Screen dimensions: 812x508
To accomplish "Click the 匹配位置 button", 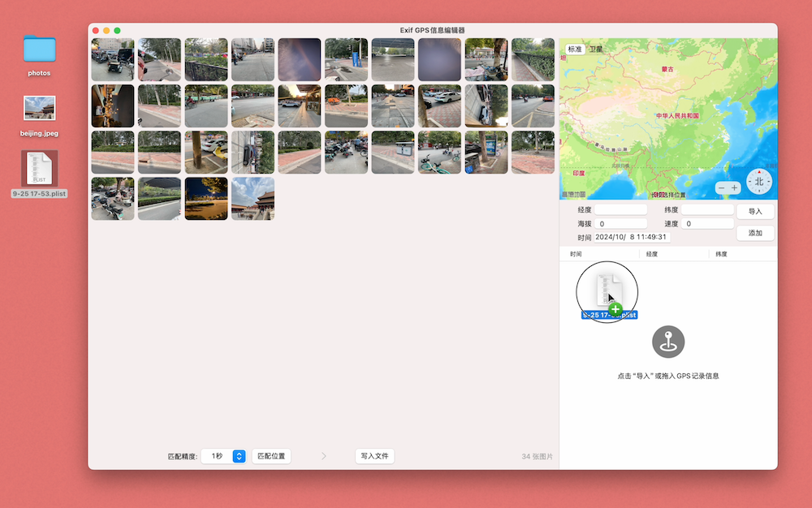I will tap(271, 456).
